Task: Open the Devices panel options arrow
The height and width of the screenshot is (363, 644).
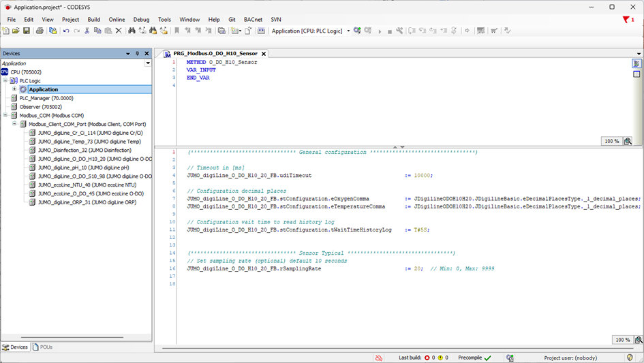Action: (x=127, y=53)
